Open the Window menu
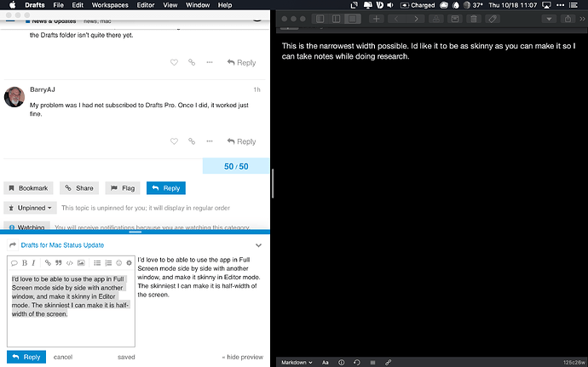 [x=198, y=5]
